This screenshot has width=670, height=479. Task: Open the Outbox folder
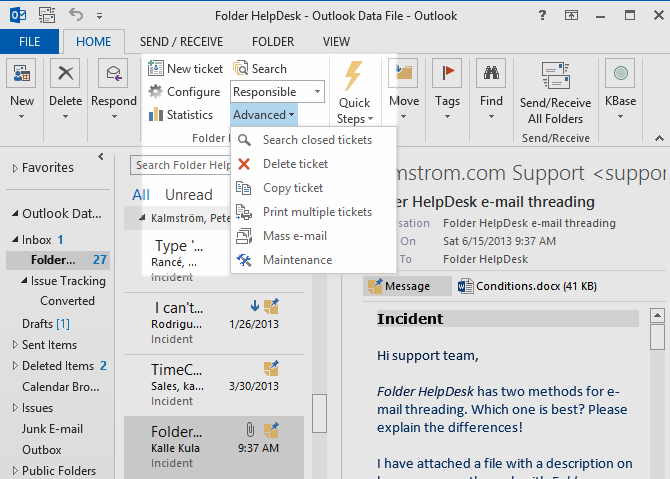pyautogui.click(x=41, y=450)
